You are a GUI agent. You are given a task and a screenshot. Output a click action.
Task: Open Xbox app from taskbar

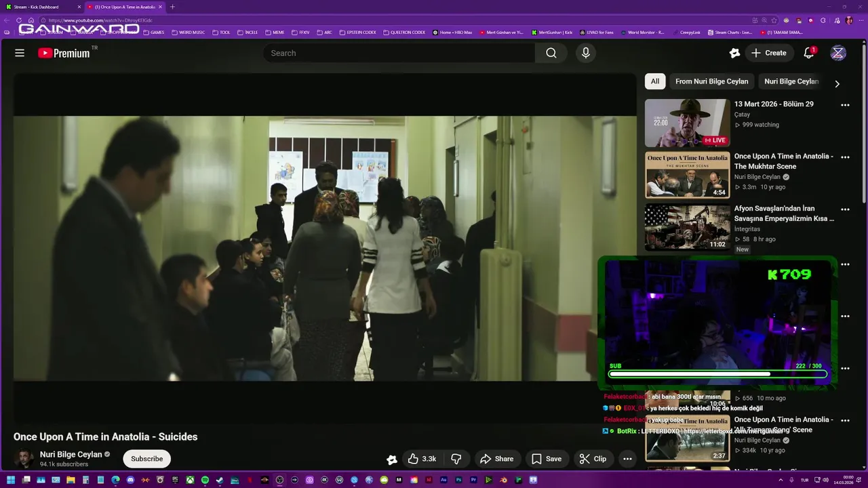[x=190, y=481]
